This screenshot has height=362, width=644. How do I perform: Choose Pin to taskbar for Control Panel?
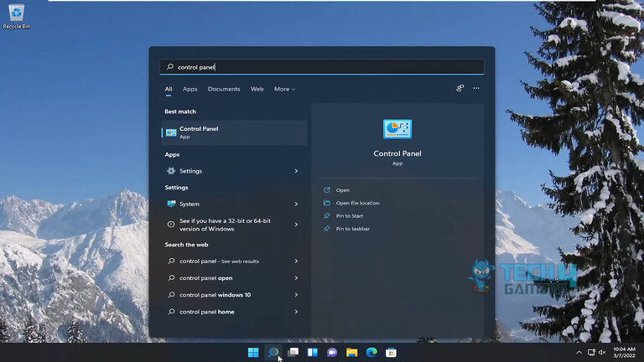[352, 229]
